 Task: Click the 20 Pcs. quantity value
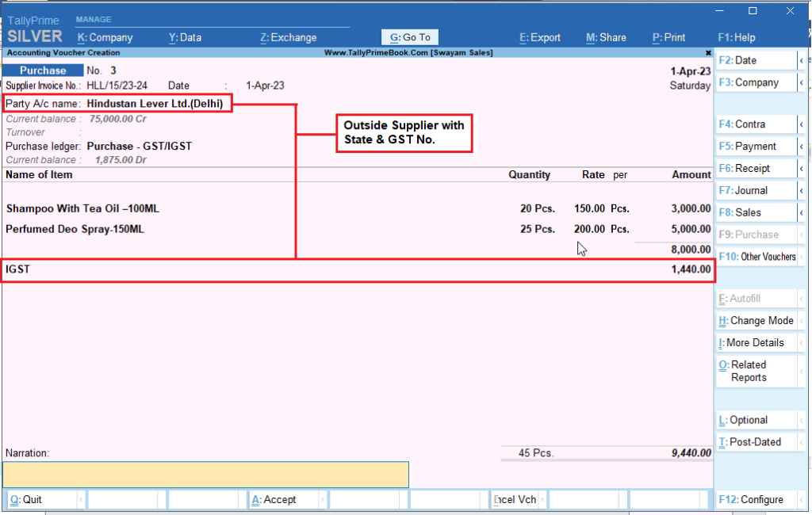coord(538,208)
